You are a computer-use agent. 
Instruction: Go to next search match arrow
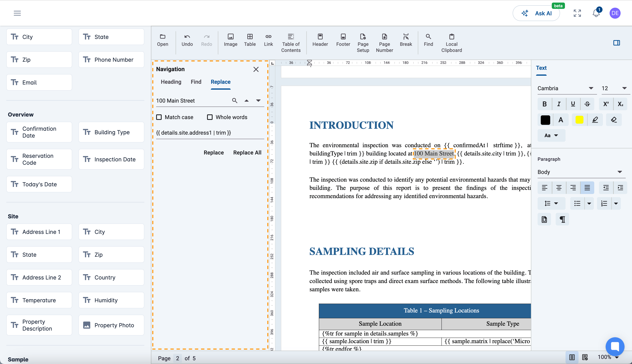coord(258,100)
